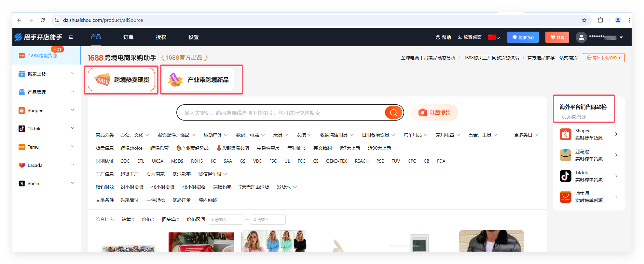Click the Lazada heart icon in the sidebar
Screen dimensions: 644x264
pos(22,165)
